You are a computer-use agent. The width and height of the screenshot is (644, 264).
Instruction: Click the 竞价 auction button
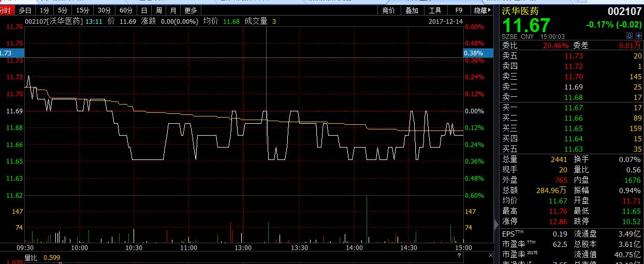[388, 10]
